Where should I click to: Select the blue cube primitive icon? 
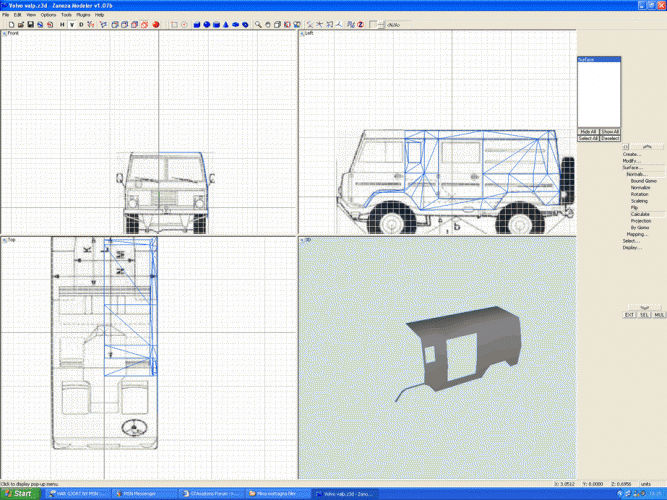(x=195, y=24)
